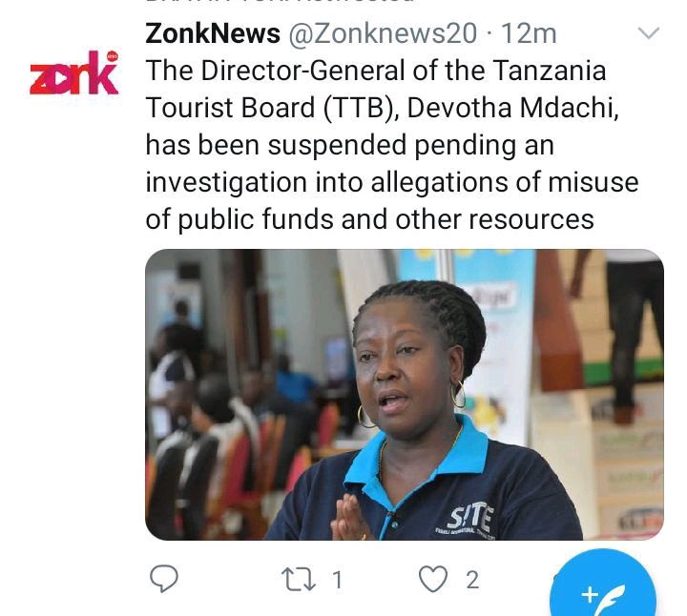Tap the retweet count showing 1
The image size is (687, 616).
[337, 580]
